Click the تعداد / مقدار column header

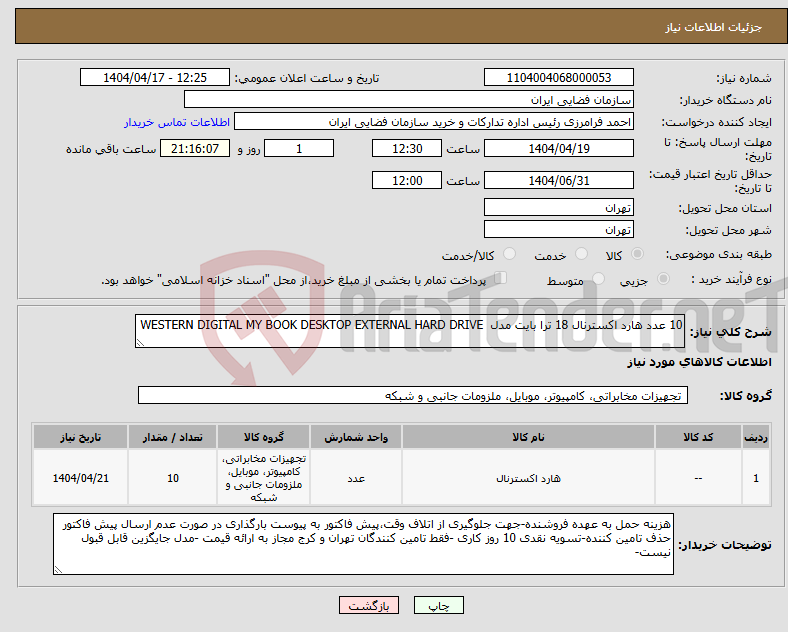[x=172, y=437]
